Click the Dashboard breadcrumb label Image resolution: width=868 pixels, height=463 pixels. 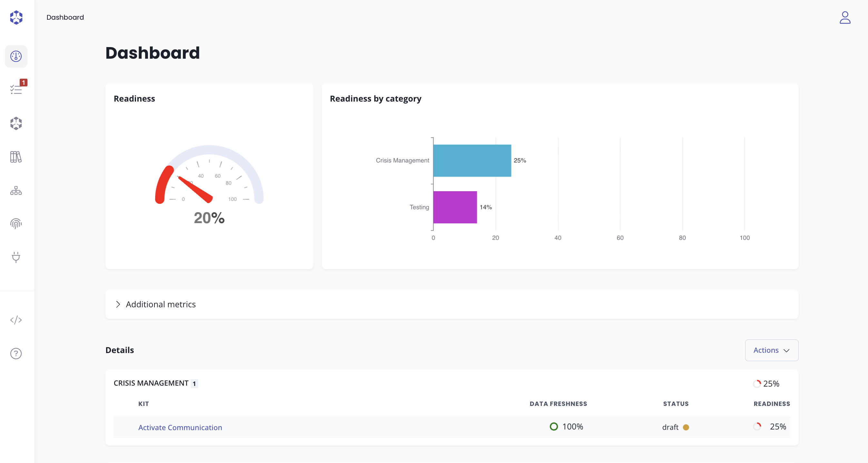pyautogui.click(x=65, y=17)
